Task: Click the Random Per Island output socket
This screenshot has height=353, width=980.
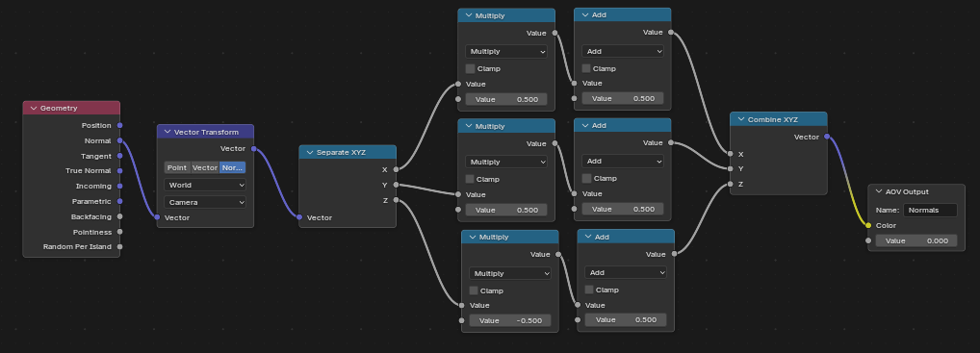Action: click(119, 246)
